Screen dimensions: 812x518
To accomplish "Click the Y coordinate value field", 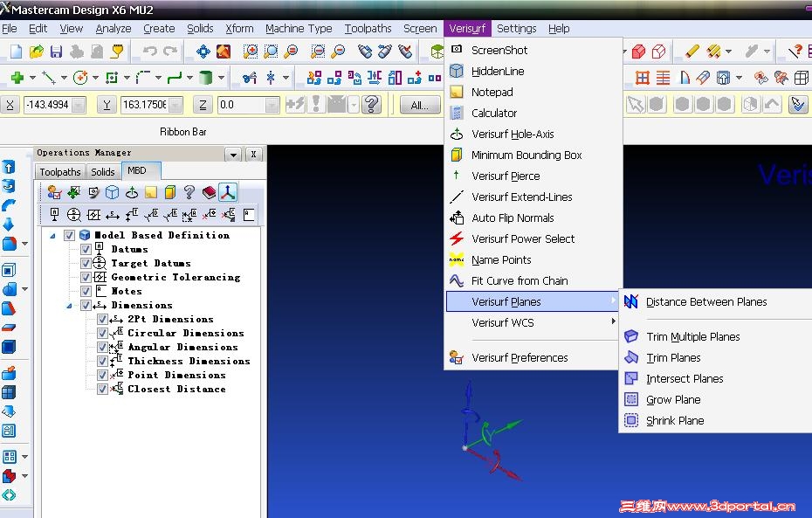I will tap(144, 105).
